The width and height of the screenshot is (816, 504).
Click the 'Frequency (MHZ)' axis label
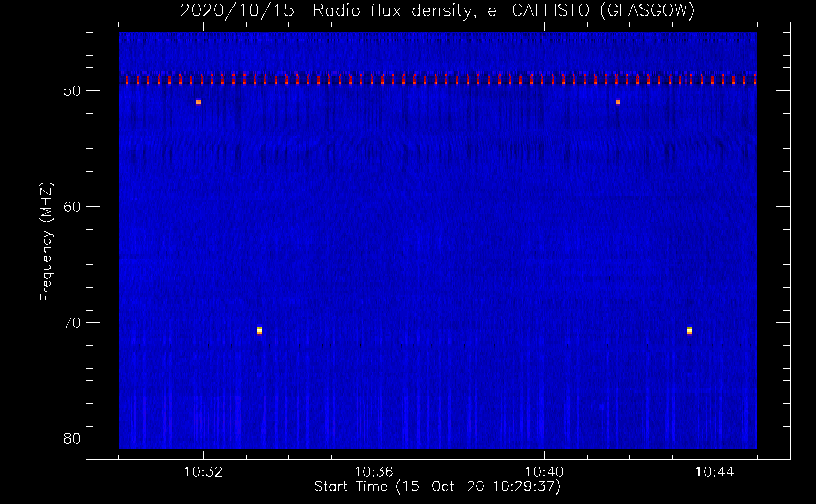tap(46, 242)
